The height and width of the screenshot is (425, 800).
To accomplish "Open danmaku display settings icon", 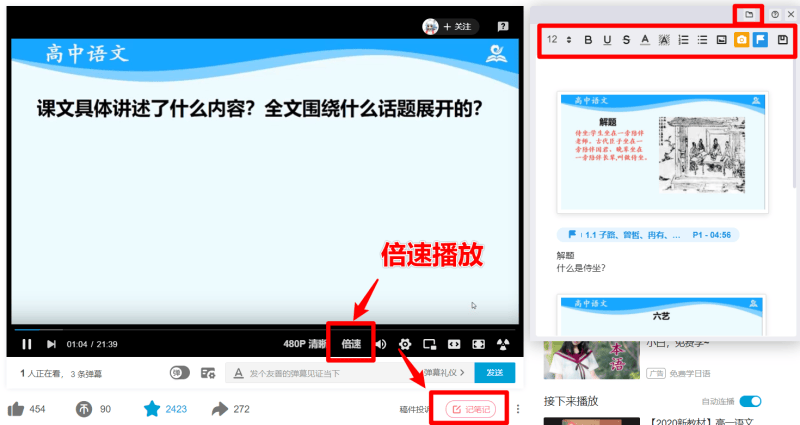I will (208, 373).
